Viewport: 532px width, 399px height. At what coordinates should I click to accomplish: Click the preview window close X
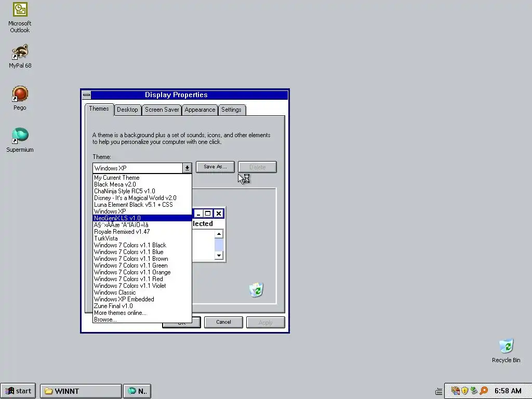(x=219, y=214)
